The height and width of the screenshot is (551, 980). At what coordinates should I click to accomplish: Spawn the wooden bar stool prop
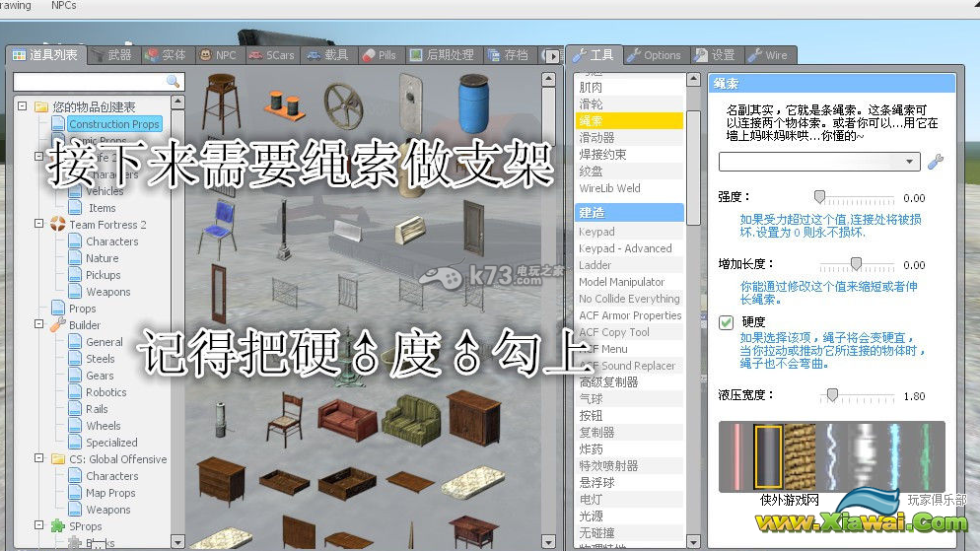pos(221,103)
